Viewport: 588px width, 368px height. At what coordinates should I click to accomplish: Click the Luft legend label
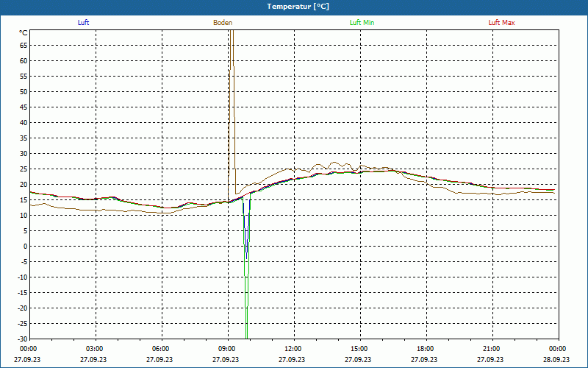pos(83,23)
